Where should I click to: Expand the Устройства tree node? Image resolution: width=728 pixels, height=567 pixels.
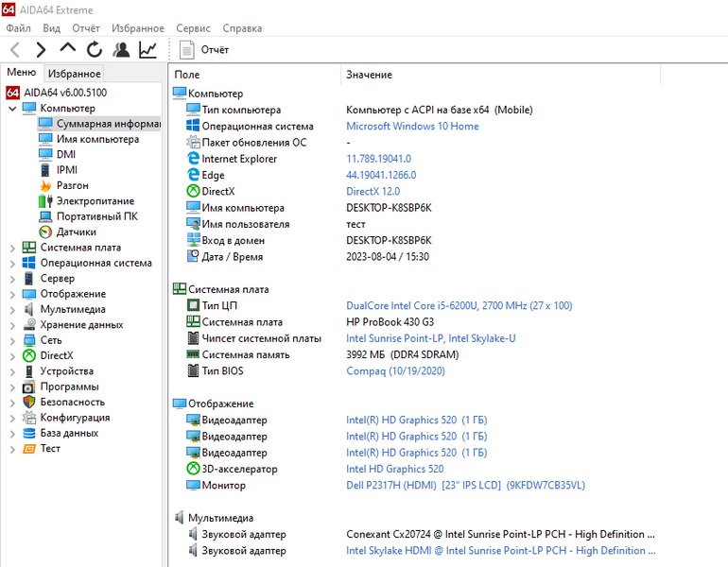[x=12, y=371]
